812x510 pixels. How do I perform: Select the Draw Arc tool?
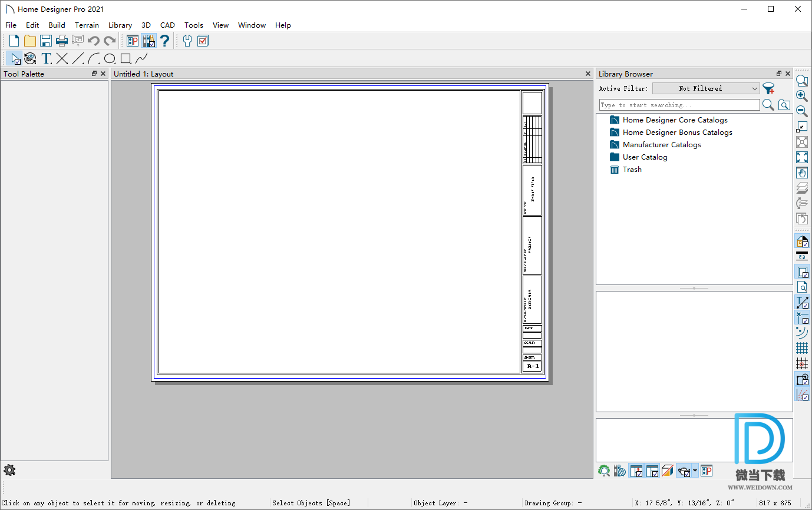94,58
